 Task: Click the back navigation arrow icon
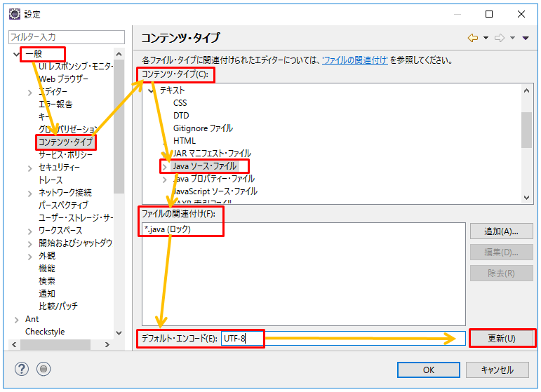[473, 38]
